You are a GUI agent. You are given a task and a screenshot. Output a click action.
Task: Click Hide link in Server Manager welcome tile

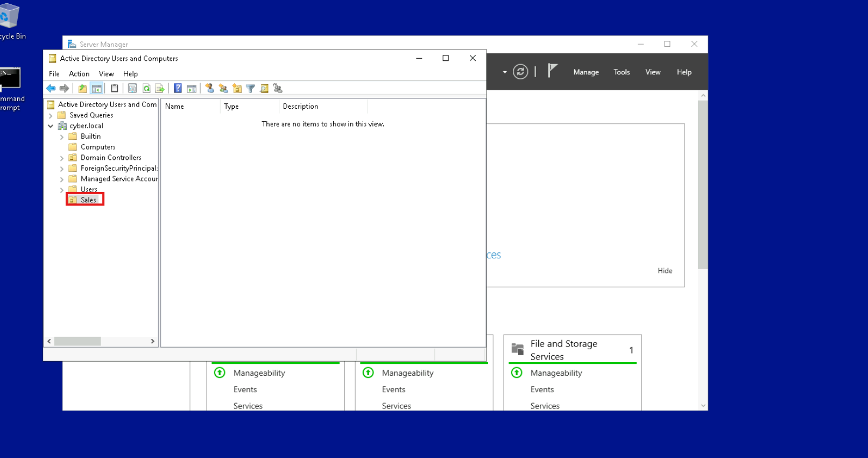coord(665,271)
